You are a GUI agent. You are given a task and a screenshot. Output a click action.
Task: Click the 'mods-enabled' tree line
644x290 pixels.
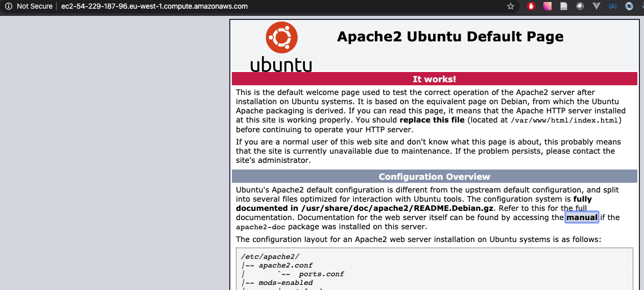click(285, 283)
